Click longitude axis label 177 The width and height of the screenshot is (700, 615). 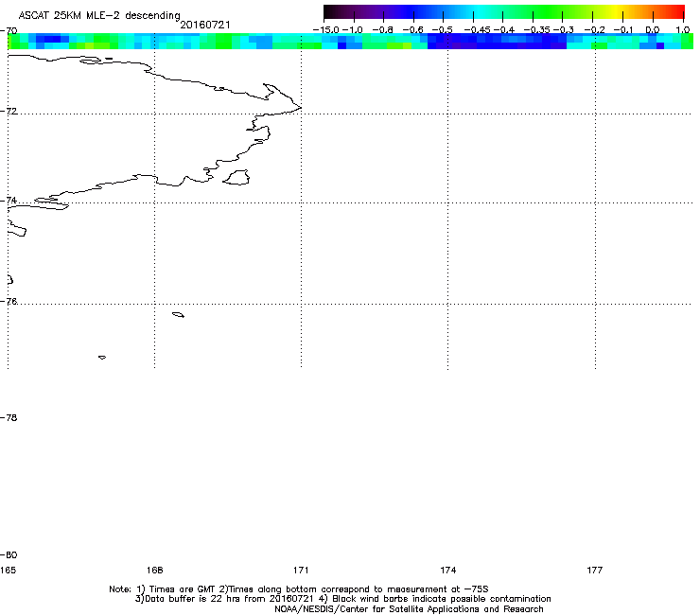point(595,570)
